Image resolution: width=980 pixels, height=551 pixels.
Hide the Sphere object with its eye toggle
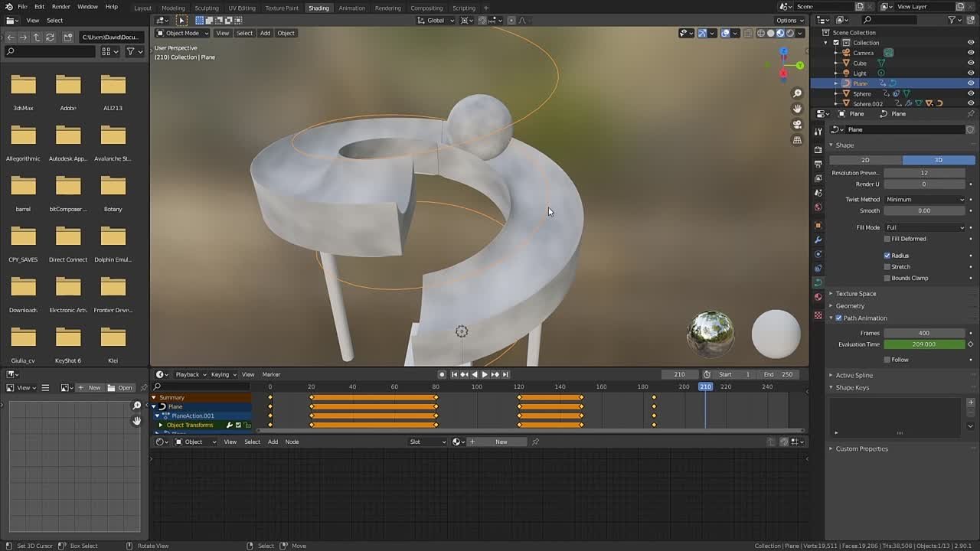[x=971, y=93]
